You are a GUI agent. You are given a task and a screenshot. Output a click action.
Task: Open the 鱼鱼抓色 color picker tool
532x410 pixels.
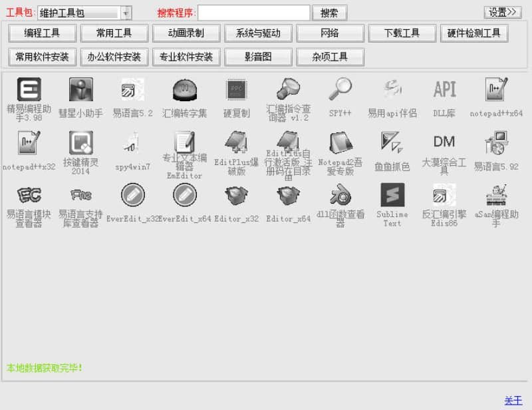point(392,142)
